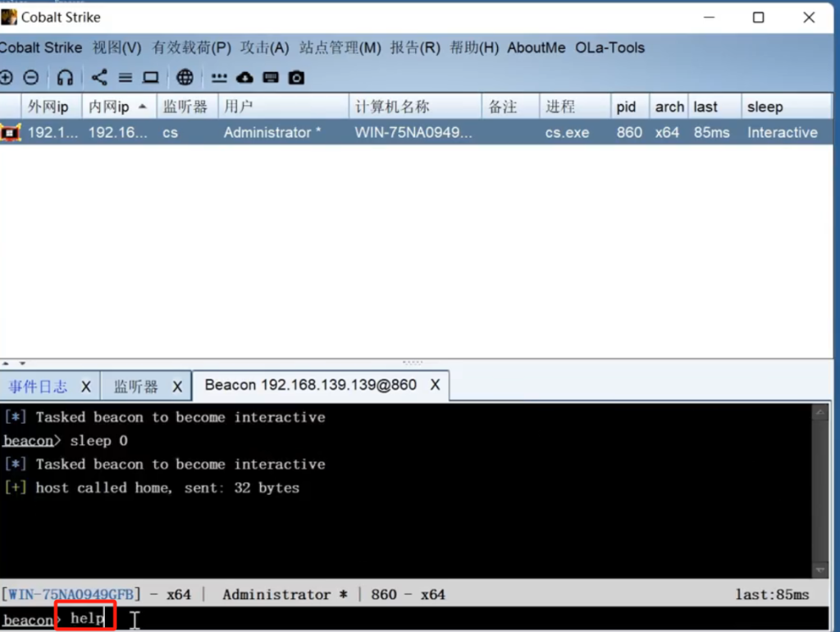Image resolution: width=840 pixels, height=632 pixels.
Task: View screenshots using the camera icon
Action: click(296, 78)
